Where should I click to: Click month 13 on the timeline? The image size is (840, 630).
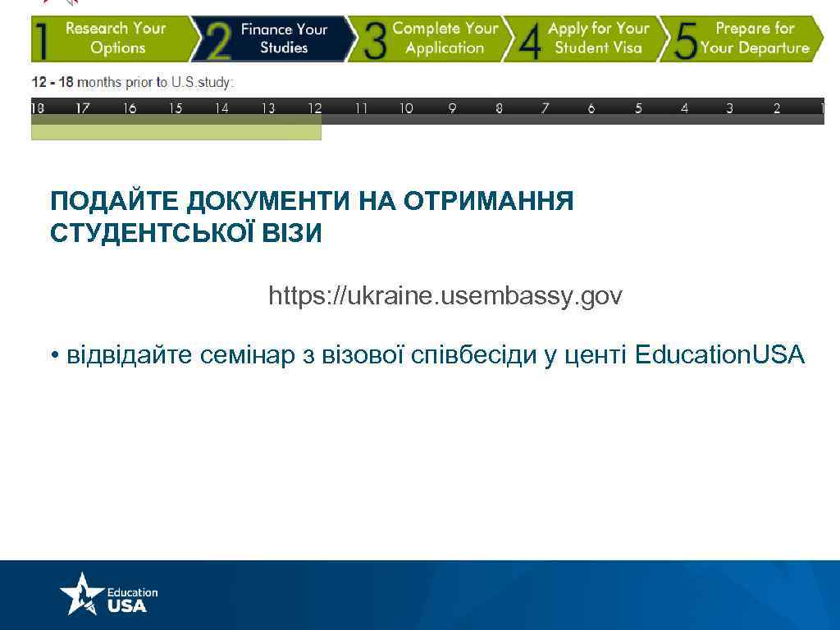coord(268,108)
